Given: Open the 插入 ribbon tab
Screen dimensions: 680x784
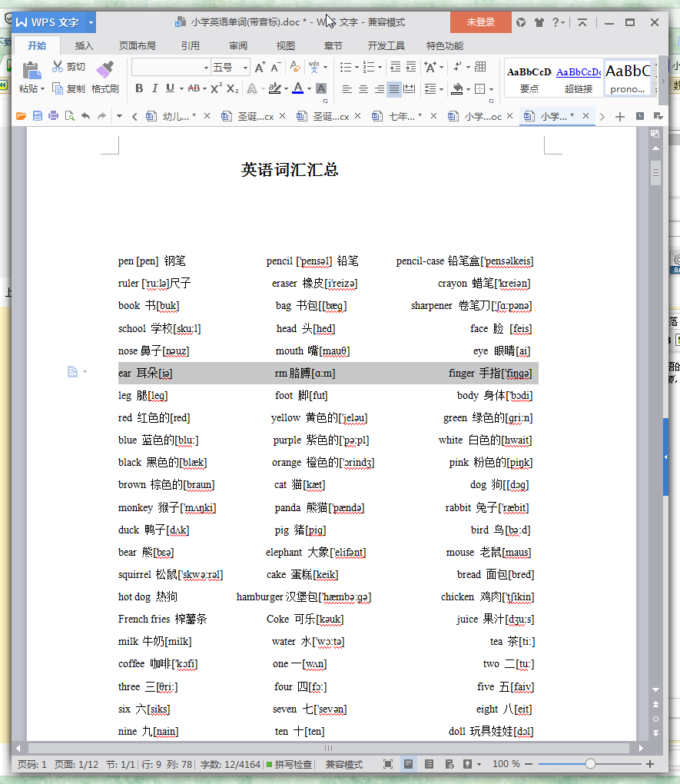Looking at the screenshot, I should pos(84,45).
